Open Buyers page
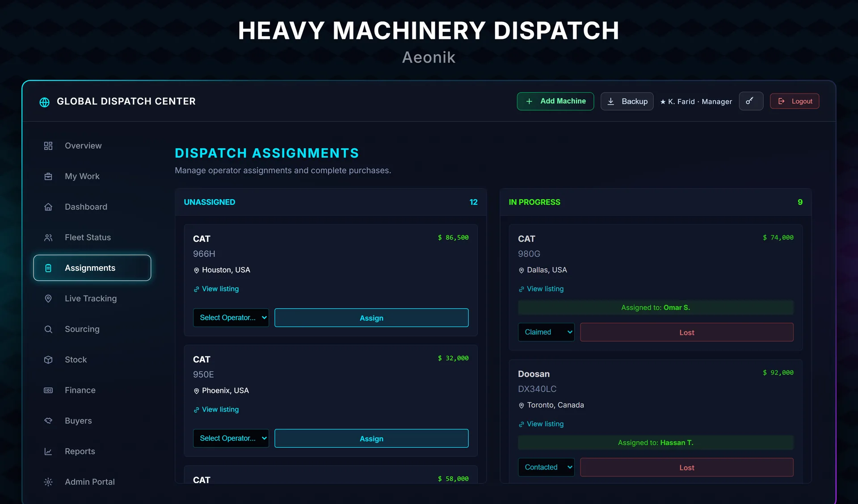 92,421
